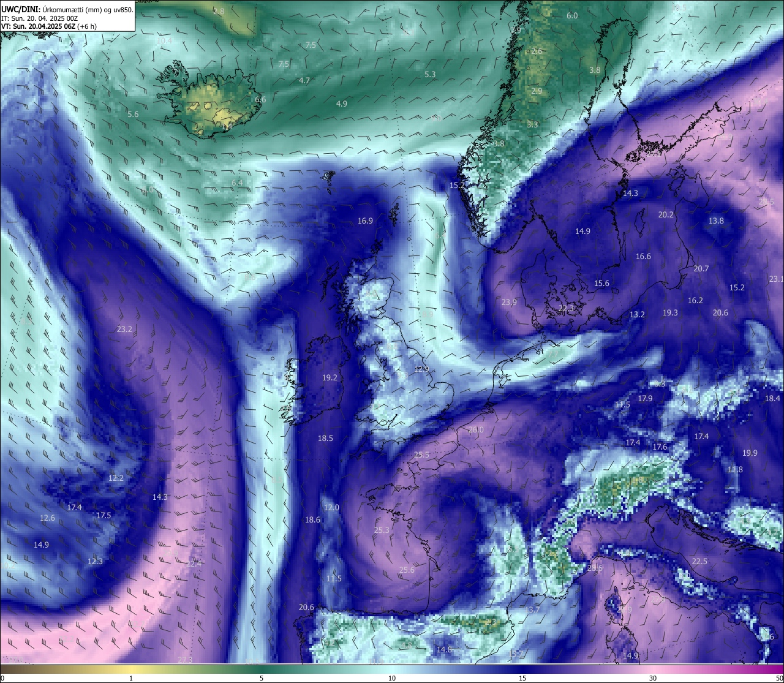
Task: Click the 10.4 value northwest of Iceland
Action: tap(164, 41)
